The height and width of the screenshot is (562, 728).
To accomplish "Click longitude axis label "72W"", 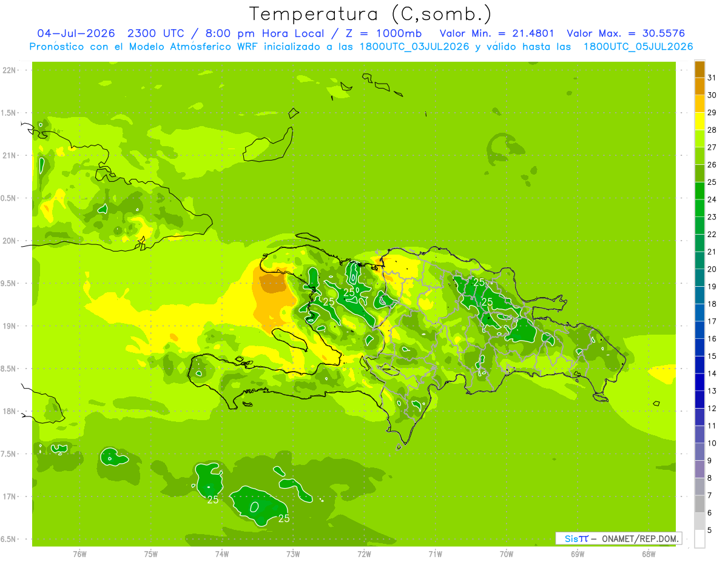I will (x=364, y=554).
